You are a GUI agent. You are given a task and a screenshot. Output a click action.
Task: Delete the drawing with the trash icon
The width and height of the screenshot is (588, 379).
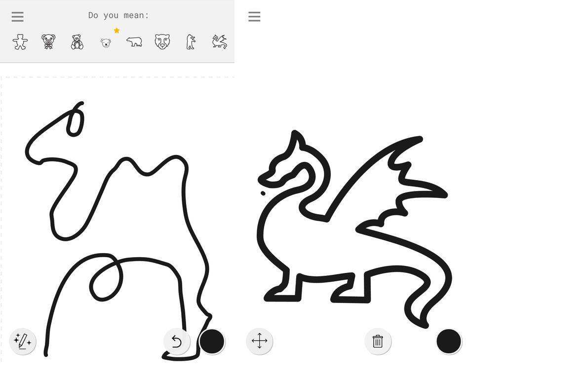click(378, 341)
